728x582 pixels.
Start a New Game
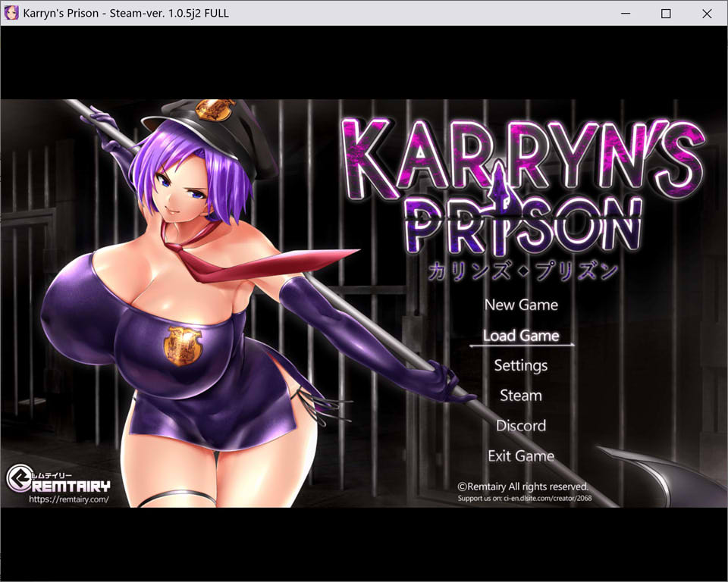(x=521, y=305)
